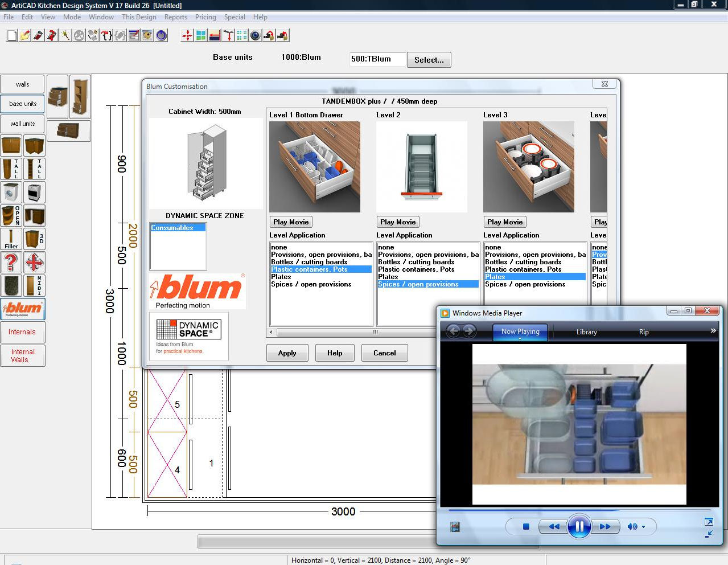This screenshot has width=728, height=565.
Task: Click the blum button in left palette
Action: tap(23, 309)
